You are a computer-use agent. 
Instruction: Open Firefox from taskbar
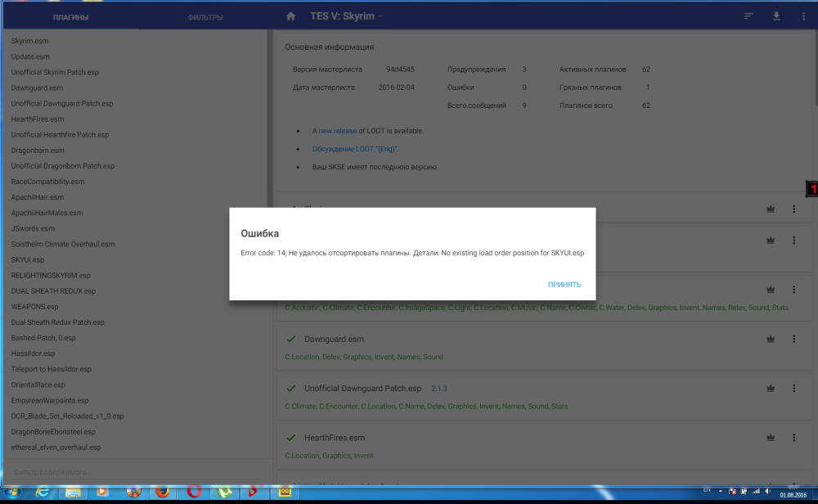point(163,492)
